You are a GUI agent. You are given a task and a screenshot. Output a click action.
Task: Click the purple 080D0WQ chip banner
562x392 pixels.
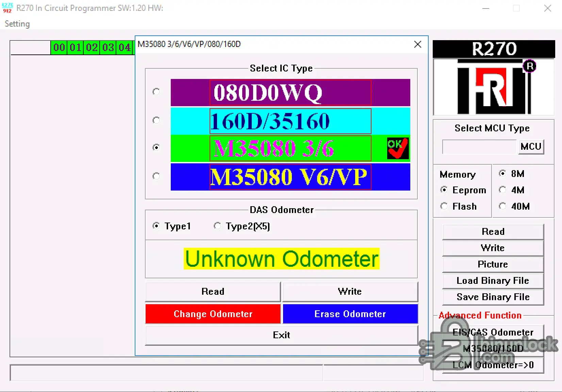pos(290,93)
